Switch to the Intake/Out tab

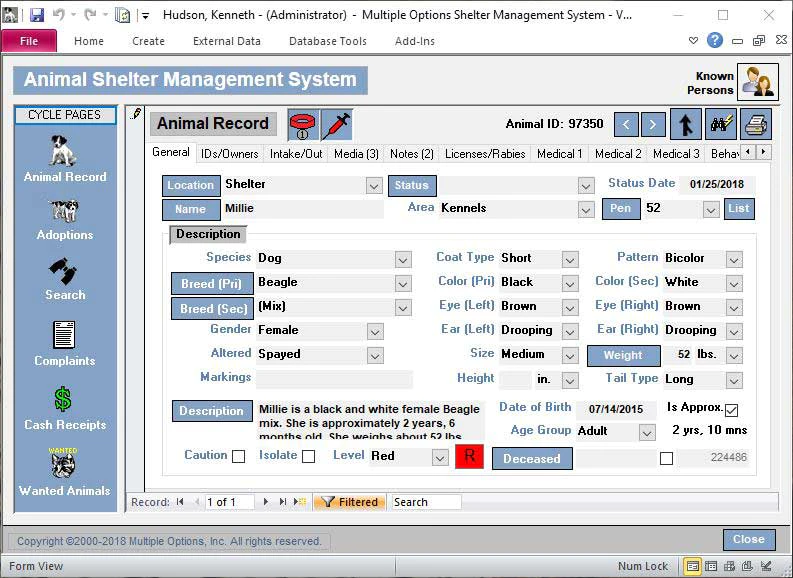pos(296,154)
